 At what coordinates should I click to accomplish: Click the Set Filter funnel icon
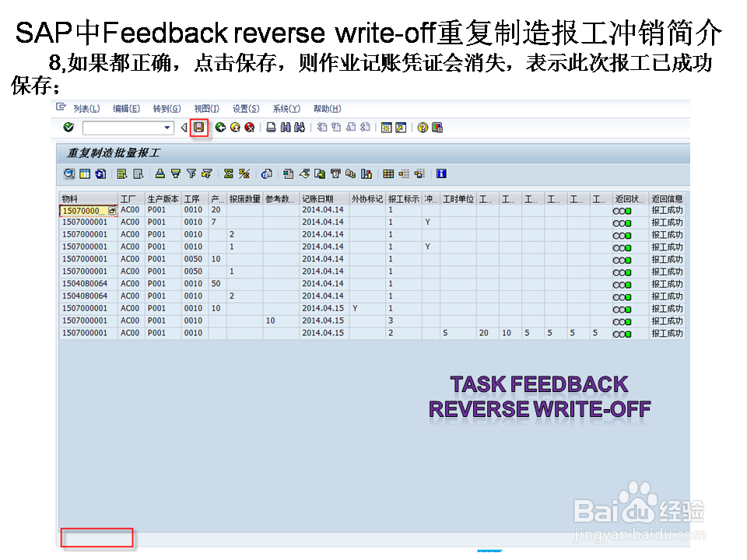191,173
